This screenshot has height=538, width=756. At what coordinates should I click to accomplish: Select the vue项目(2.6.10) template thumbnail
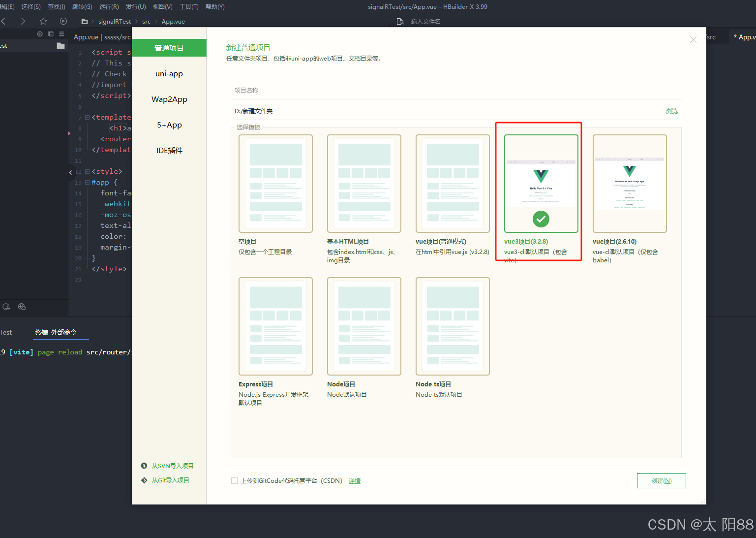pyautogui.click(x=630, y=183)
